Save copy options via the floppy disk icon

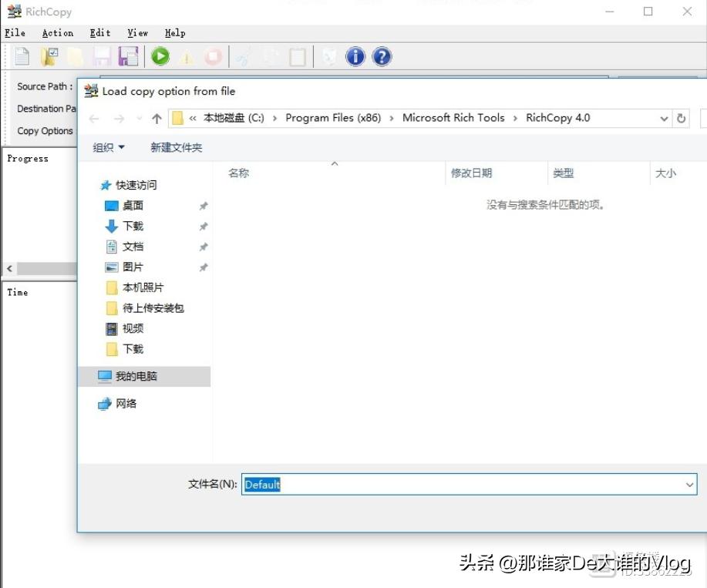[x=101, y=56]
